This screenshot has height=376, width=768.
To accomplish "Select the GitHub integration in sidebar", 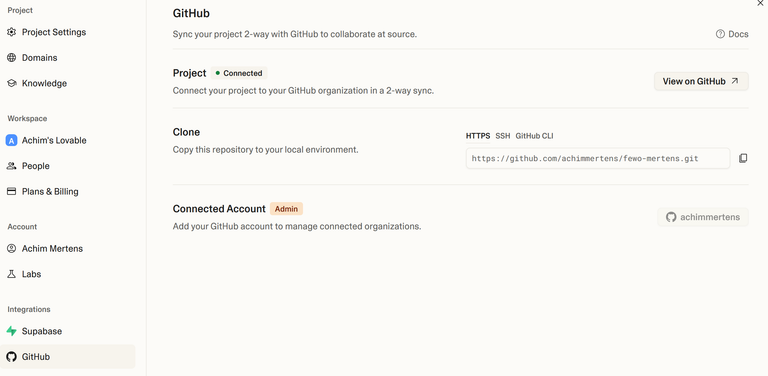I will point(68,357).
